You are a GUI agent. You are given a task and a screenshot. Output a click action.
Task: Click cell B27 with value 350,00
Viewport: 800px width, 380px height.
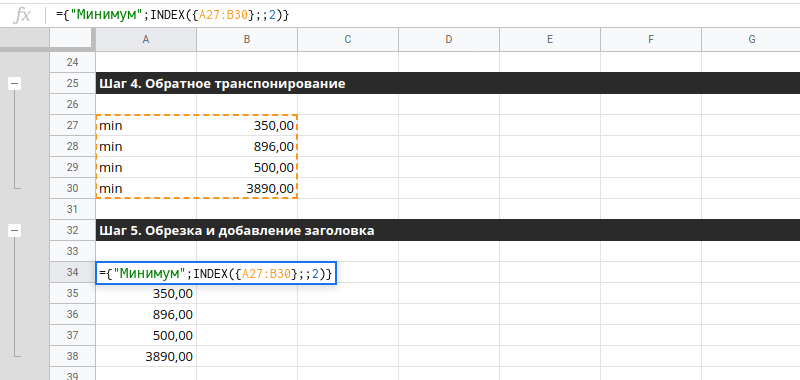pyautogui.click(x=247, y=125)
